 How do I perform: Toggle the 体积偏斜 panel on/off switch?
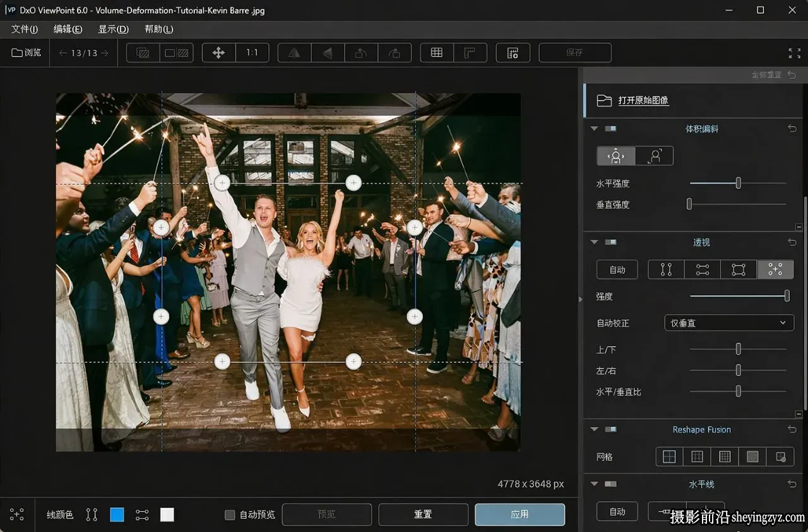(610, 129)
